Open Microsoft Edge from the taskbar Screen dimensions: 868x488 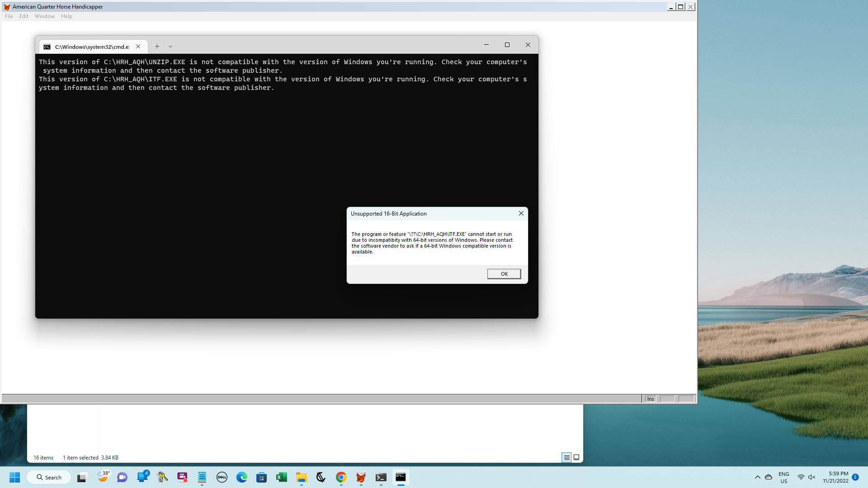click(242, 477)
